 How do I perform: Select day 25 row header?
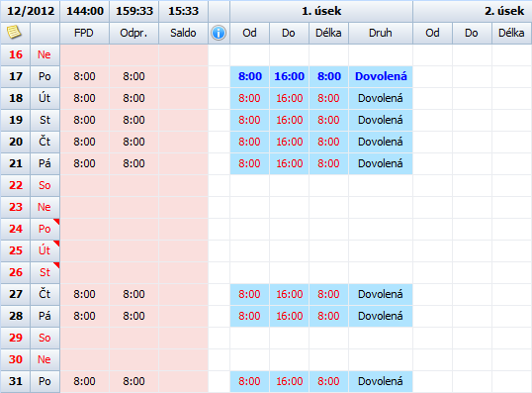tap(16, 250)
